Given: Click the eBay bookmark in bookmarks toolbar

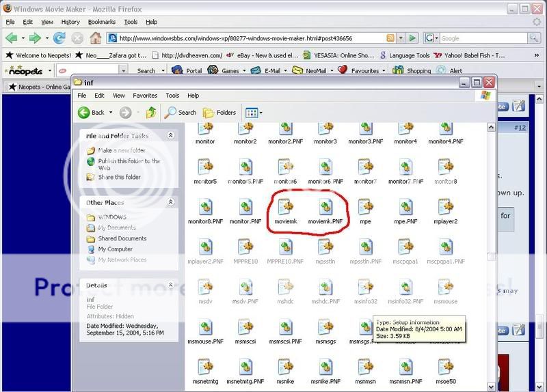Looking at the screenshot, I should click(x=263, y=55).
